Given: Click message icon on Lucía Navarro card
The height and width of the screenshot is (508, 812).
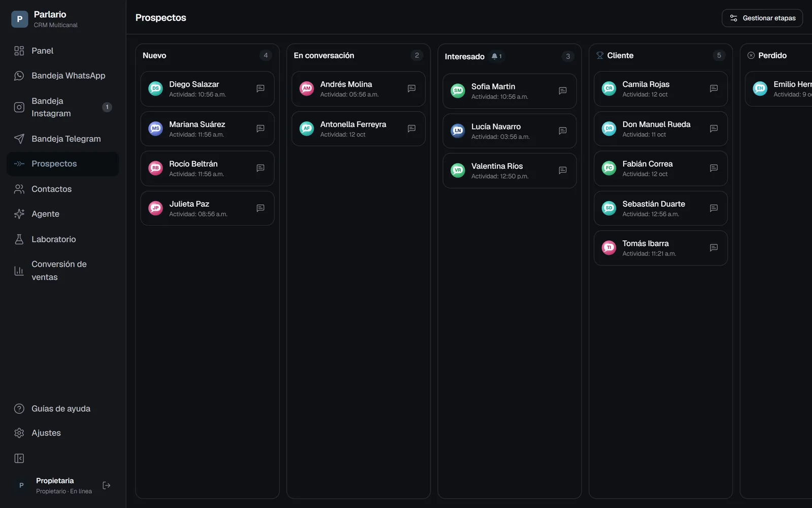Looking at the screenshot, I should tap(562, 131).
